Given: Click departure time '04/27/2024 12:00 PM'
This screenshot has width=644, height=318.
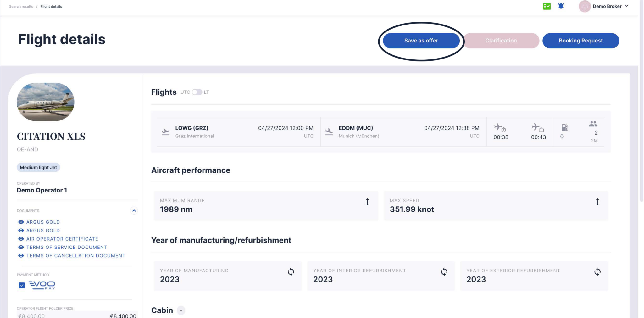Looking at the screenshot, I should click(x=286, y=128).
